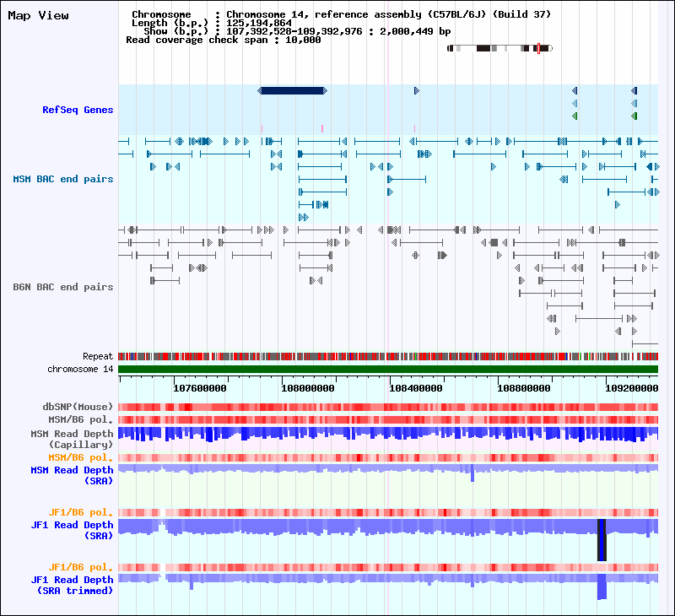The image size is (675, 616).
Task: Click the dbSNP(Mouse) density track
Action: (x=388, y=407)
